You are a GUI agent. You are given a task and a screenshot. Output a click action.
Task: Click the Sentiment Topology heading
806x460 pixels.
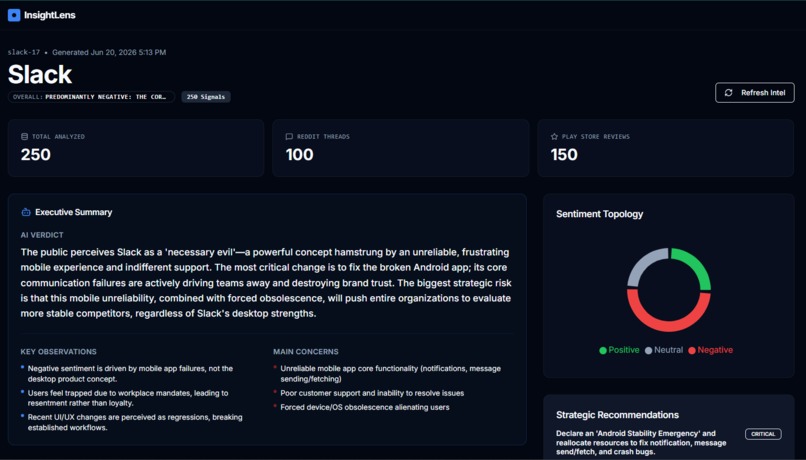(x=599, y=214)
